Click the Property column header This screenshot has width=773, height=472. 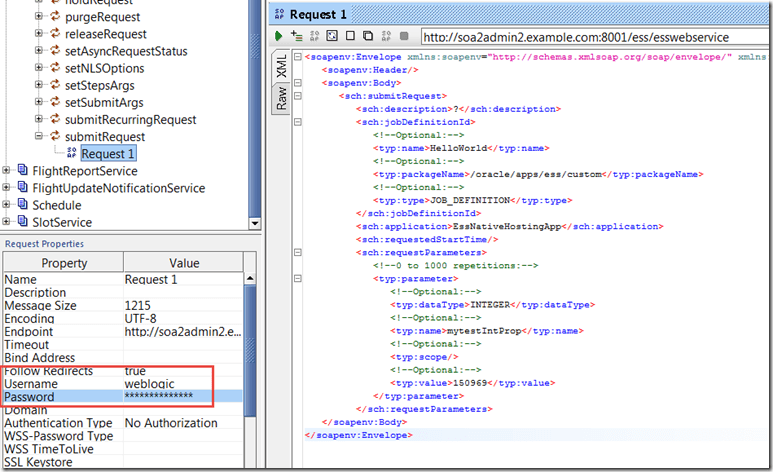click(x=62, y=263)
